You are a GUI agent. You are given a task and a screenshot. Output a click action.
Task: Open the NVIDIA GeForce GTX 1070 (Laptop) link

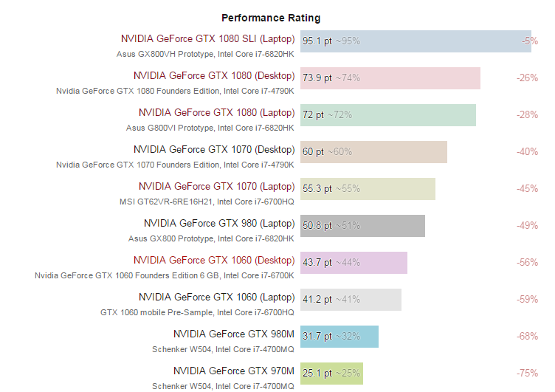click(x=216, y=187)
